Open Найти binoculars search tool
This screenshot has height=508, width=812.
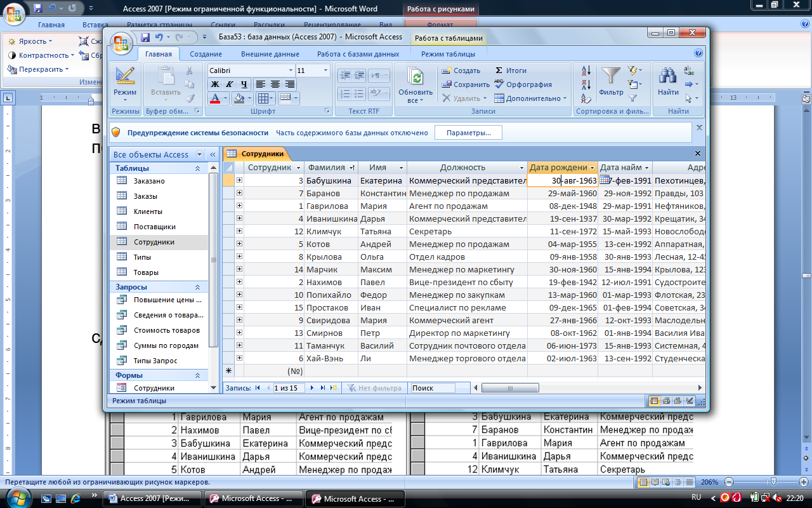point(668,81)
